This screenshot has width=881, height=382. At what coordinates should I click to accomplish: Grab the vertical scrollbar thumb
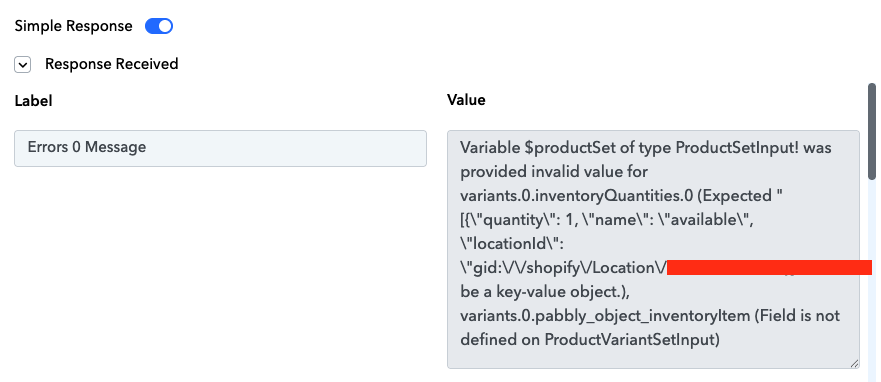click(x=872, y=131)
